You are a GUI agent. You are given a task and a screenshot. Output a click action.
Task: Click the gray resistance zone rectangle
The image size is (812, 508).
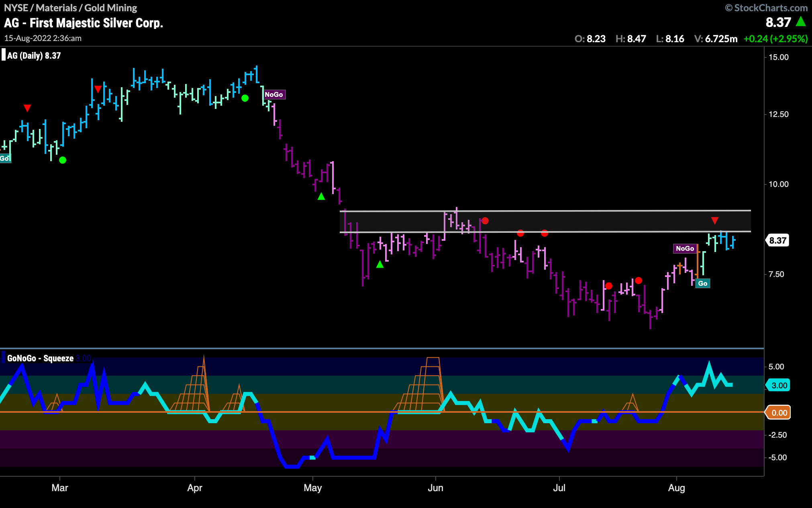(x=545, y=221)
